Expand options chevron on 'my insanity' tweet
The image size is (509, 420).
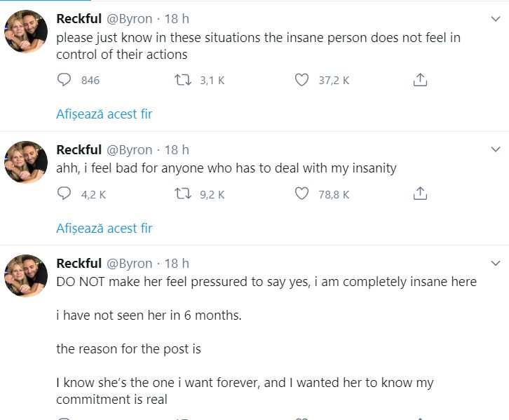point(496,149)
